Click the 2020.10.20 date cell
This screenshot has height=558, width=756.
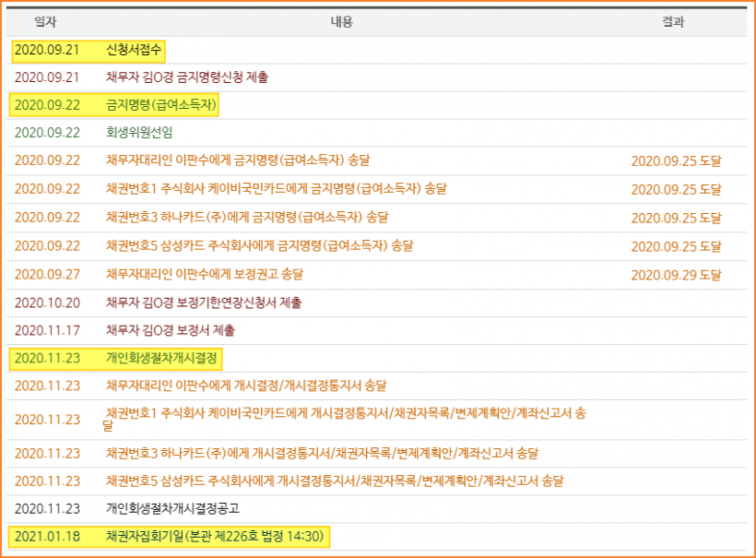click(x=47, y=303)
